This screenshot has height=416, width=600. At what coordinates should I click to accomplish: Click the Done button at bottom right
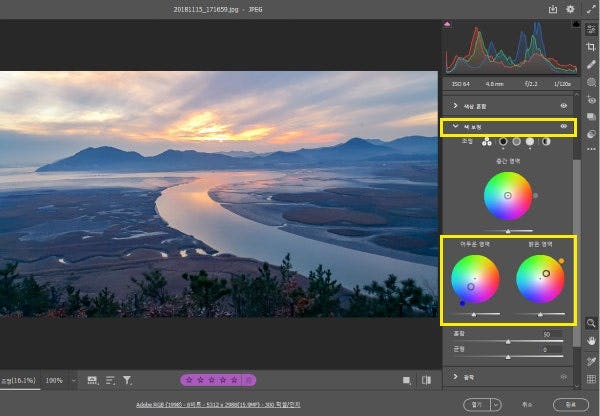tap(571, 404)
